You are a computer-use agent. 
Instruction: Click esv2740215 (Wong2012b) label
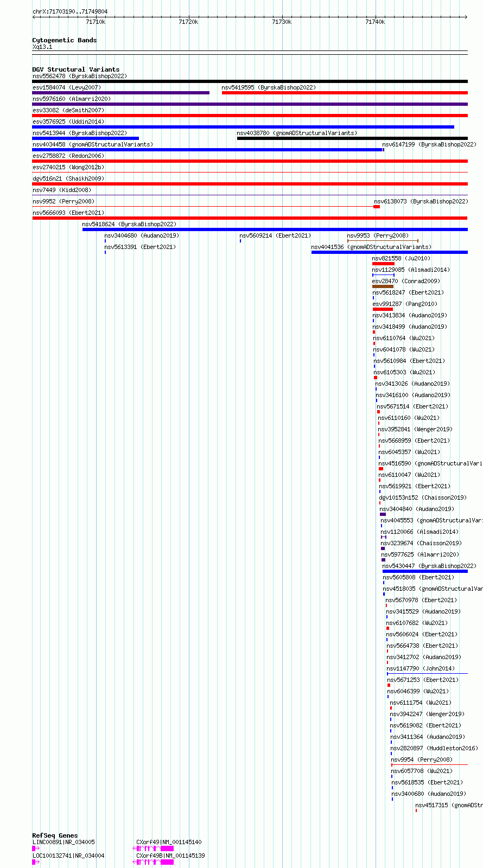click(x=68, y=167)
